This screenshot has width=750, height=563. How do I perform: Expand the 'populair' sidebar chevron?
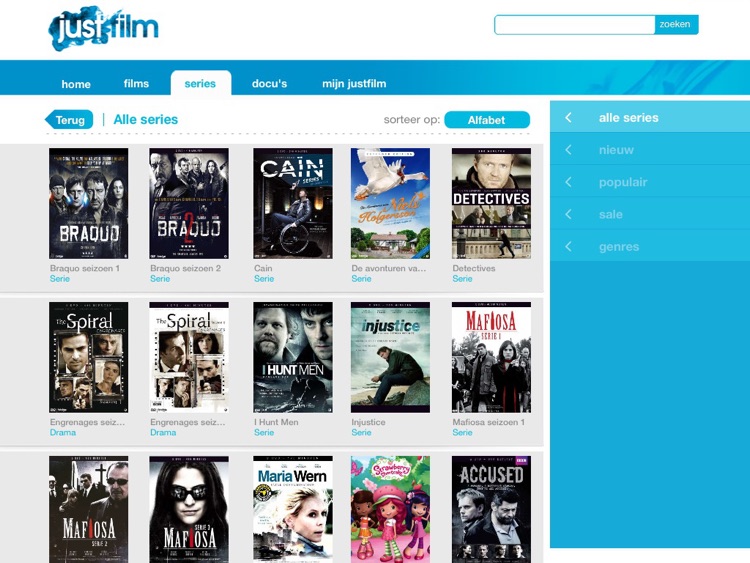click(568, 182)
